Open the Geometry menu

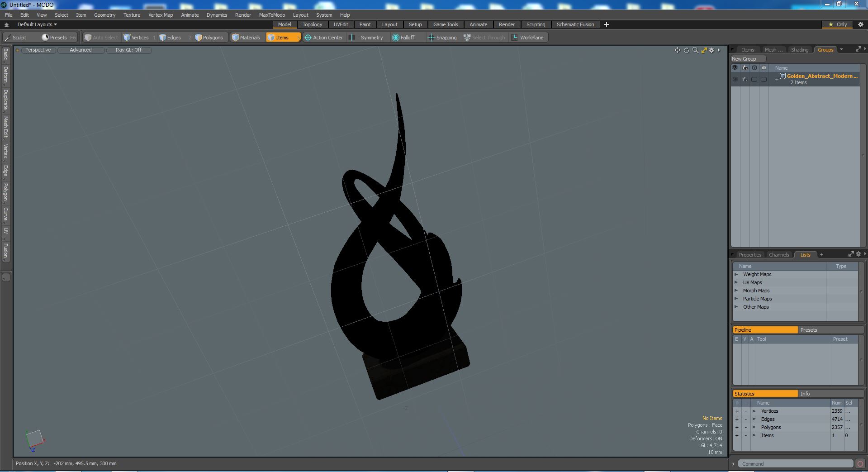click(x=104, y=15)
